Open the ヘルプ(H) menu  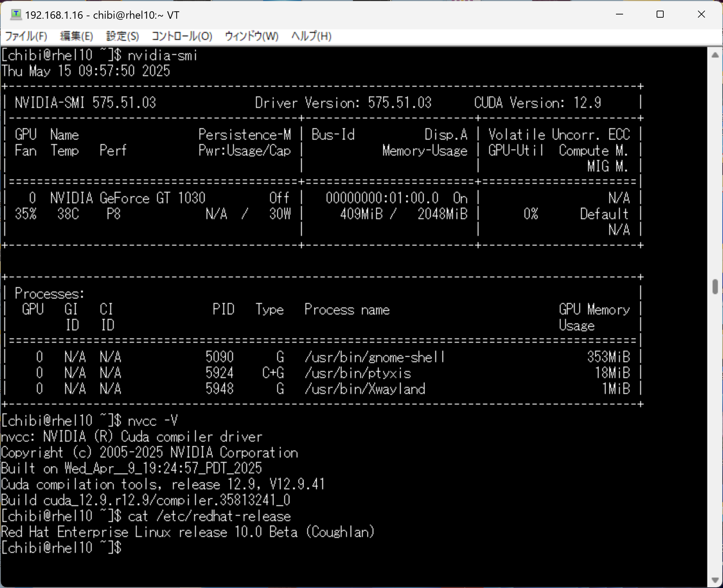pos(311,36)
